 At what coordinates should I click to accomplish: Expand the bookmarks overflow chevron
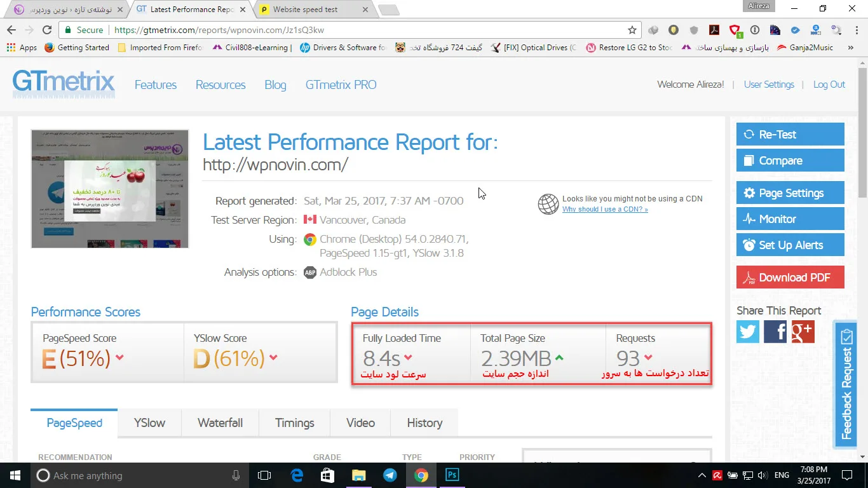pos(850,48)
